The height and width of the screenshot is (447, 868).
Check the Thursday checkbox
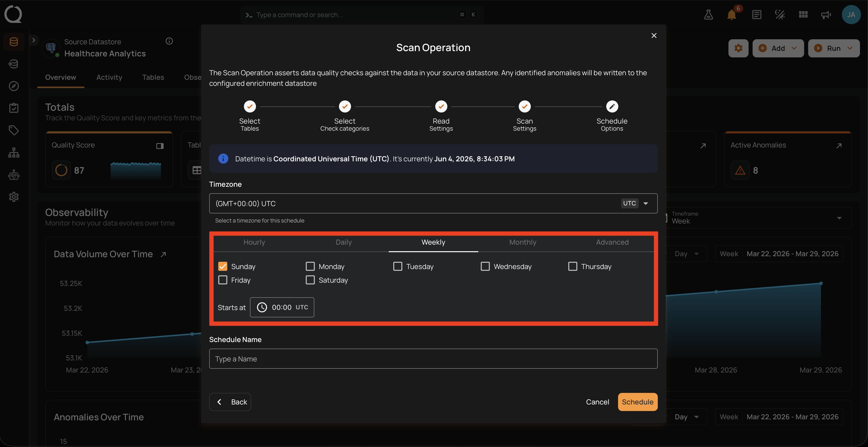tap(573, 267)
